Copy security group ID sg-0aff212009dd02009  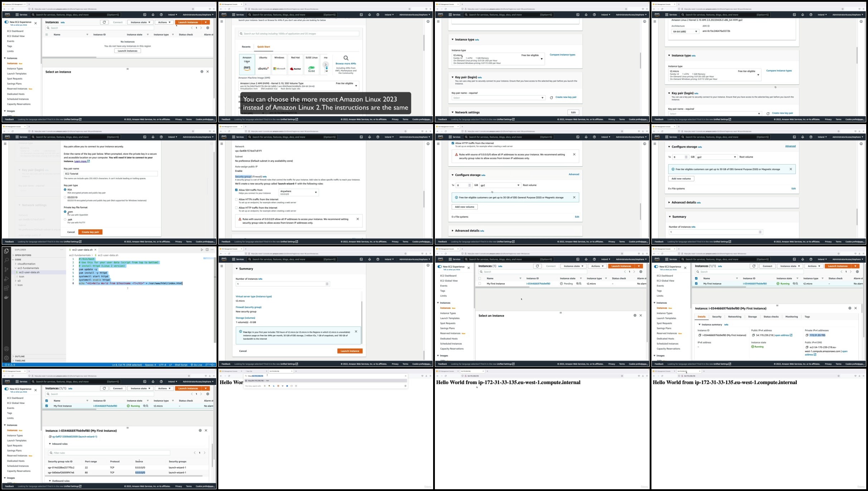pos(50,437)
